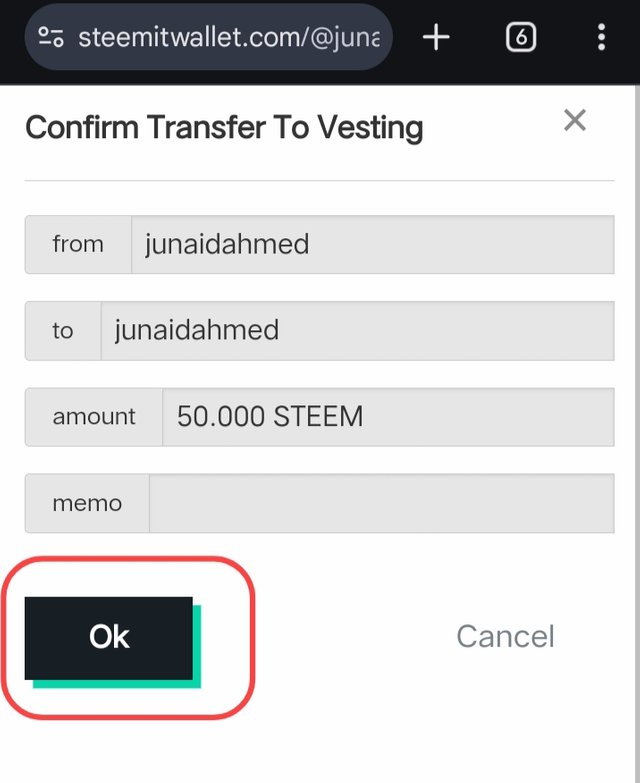Open site settings icon in address bar

50,37
